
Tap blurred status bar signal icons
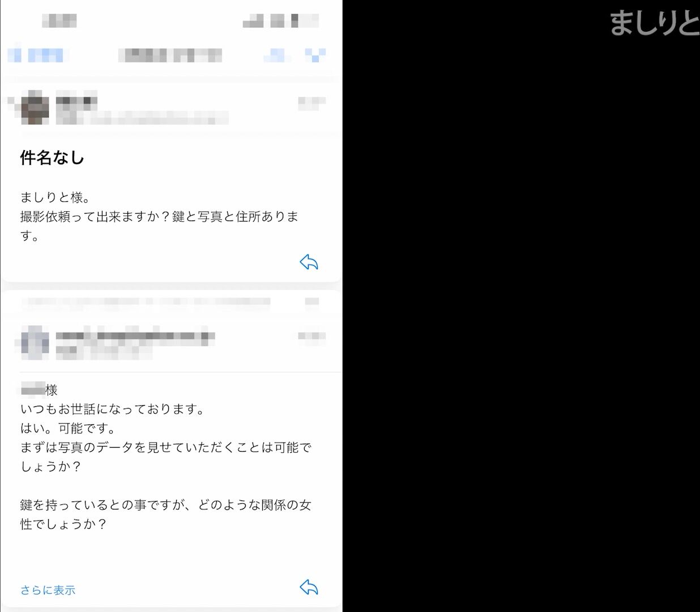[280, 22]
